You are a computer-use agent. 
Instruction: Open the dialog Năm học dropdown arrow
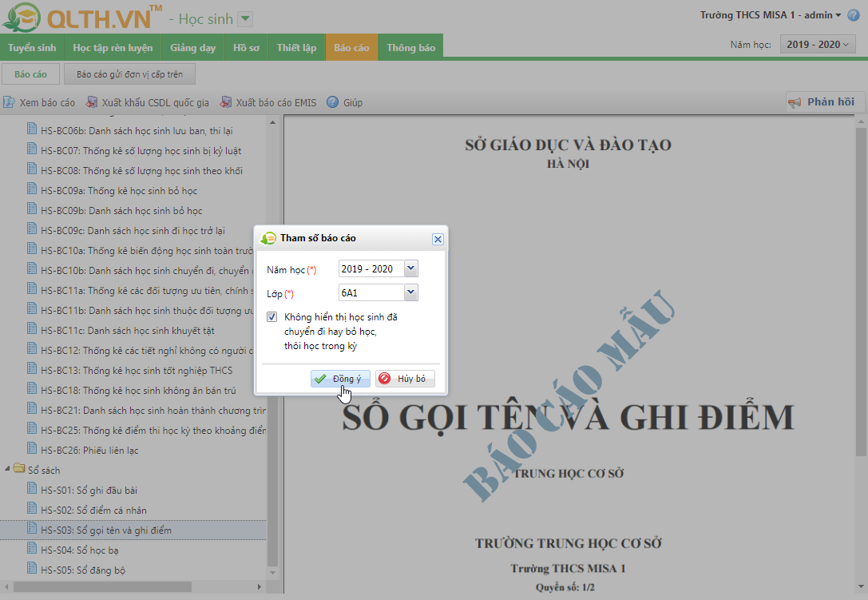point(410,268)
